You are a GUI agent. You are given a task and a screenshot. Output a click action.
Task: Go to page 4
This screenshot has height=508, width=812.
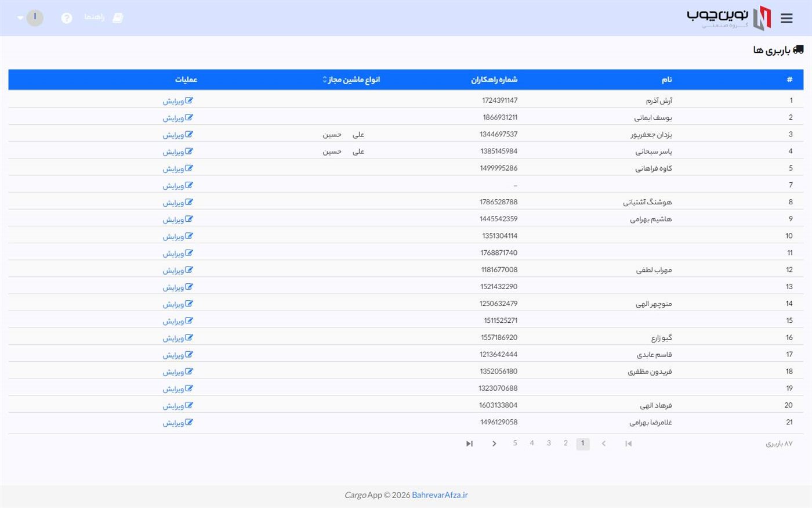(x=532, y=444)
